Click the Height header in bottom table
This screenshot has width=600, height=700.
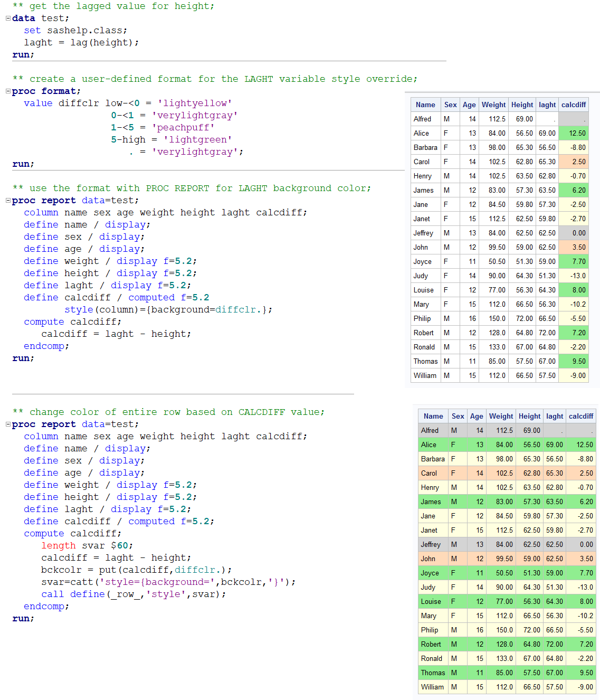point(529,416)
